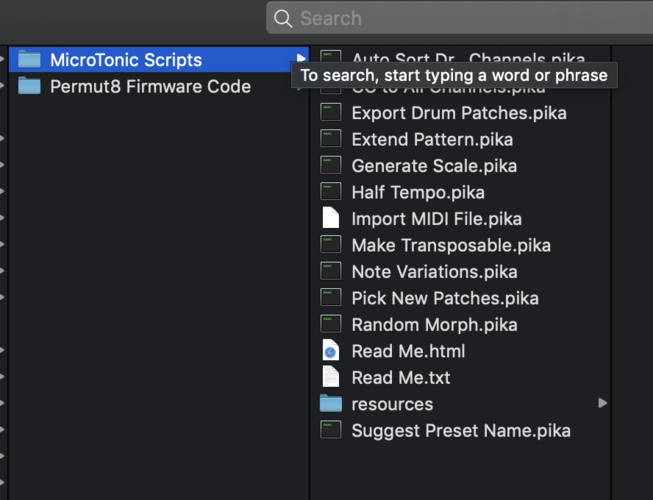Select the Note Variations.pika filename
Screen dimensions: 653x500
(x=434, y=272)
